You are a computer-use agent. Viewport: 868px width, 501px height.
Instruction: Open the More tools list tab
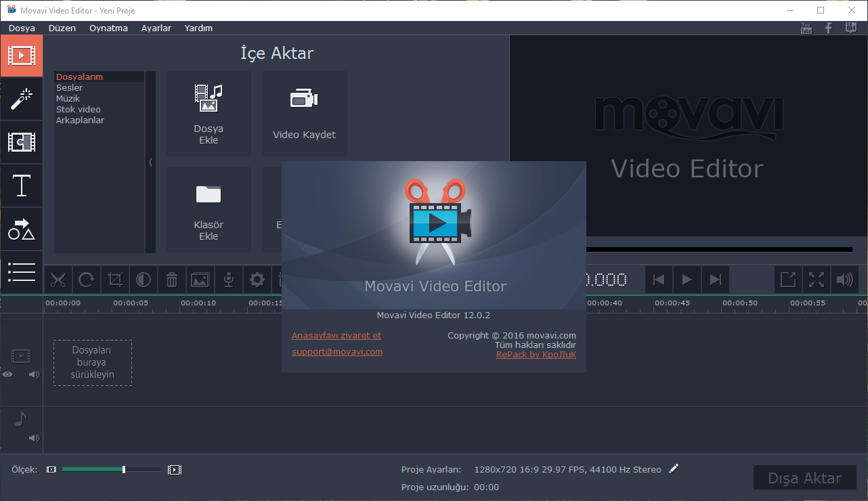[22, 271]
